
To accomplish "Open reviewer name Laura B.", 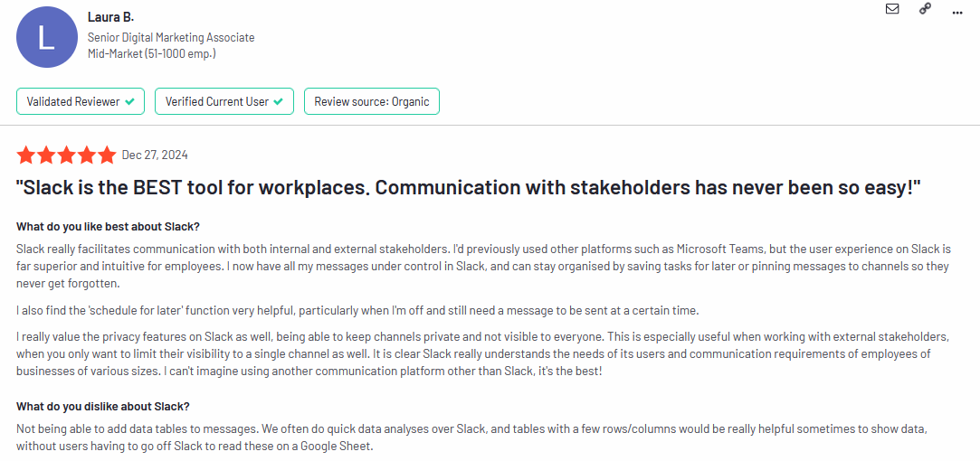I will pos(110,17).
